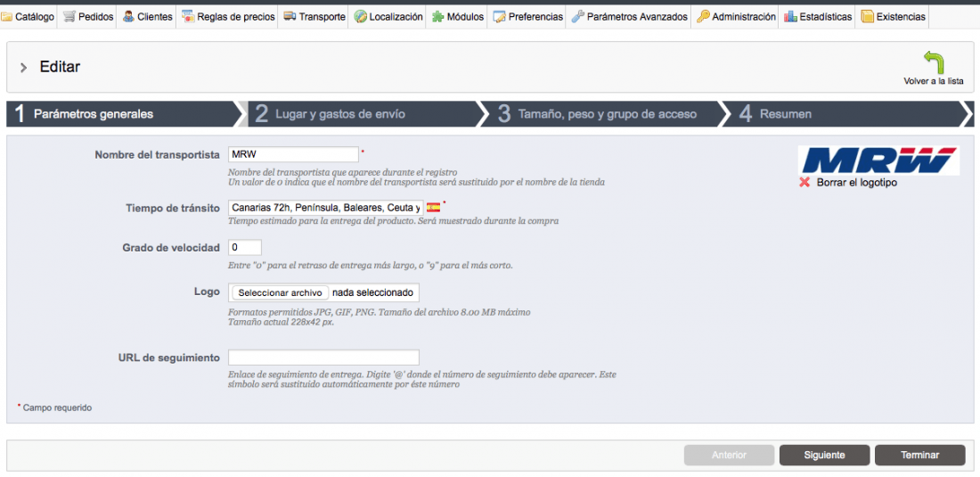The image size is (980, 477).
Task: Open the Reglas de precios menu
Action: pyautogui.click(x=228, y=17)
